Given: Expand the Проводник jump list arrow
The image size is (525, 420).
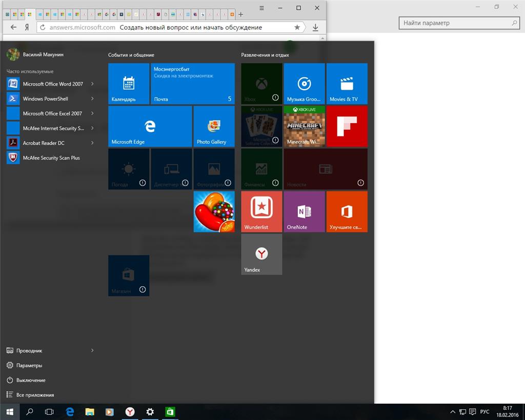Looking at the screenshot, I should click(92, 350).
